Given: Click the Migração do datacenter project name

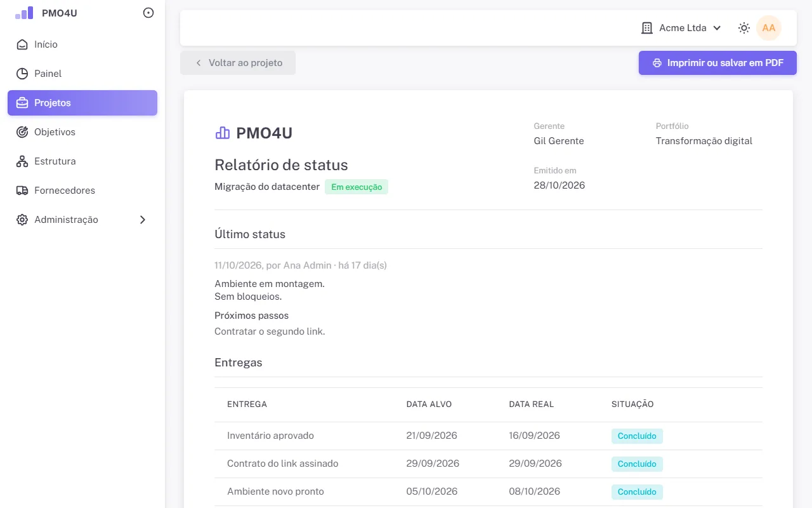Looking at the screenshot, I should (267, 187).
